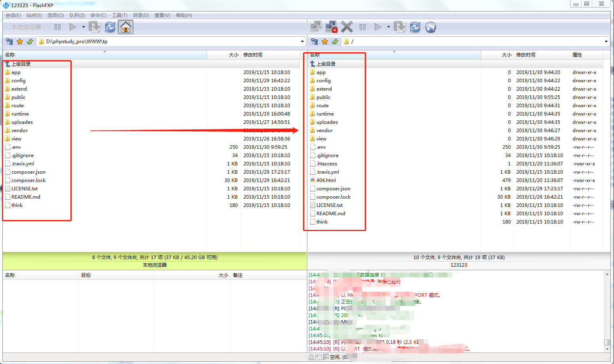Screen dimensions: 614x364
Task: Select local uploades folder
Action: 22,122
